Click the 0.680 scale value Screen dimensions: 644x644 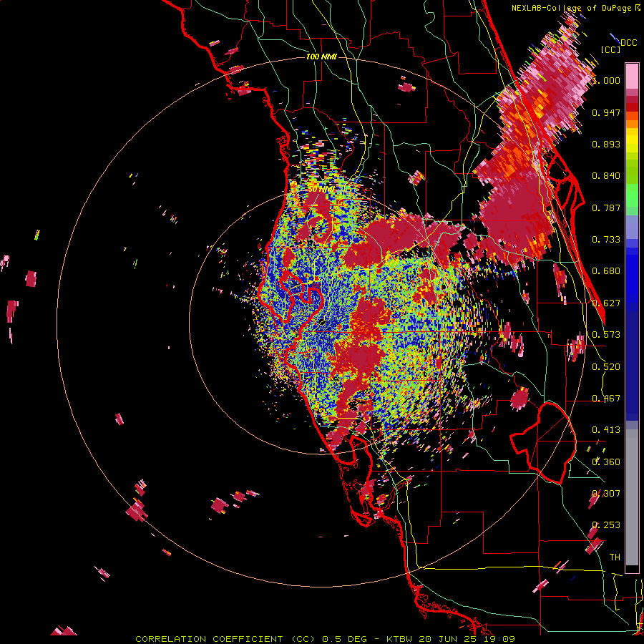(x=606, y=271)
